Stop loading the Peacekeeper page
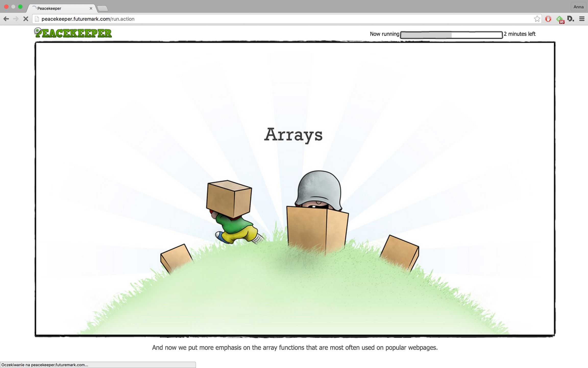588x368 pixels. pos(26,19)
